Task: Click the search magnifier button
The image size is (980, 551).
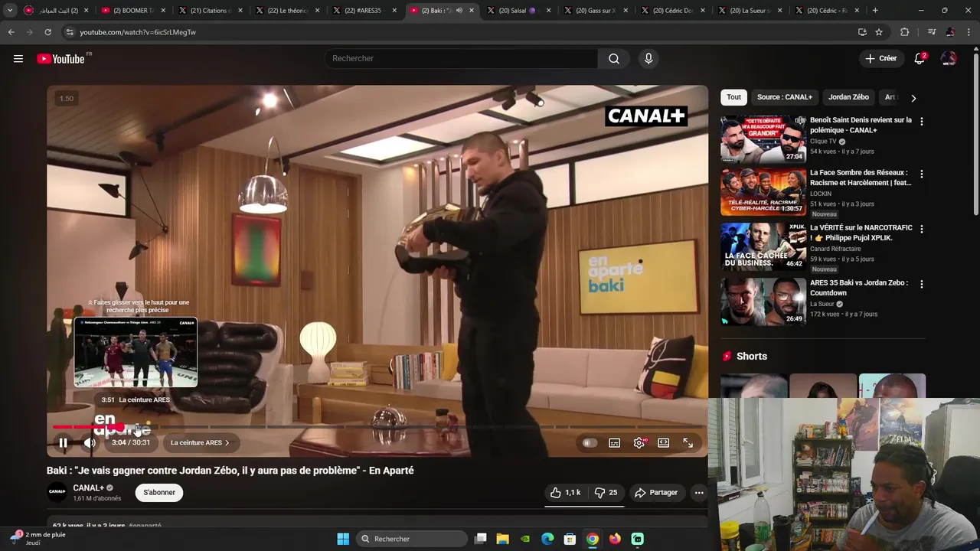Action: 614,59
